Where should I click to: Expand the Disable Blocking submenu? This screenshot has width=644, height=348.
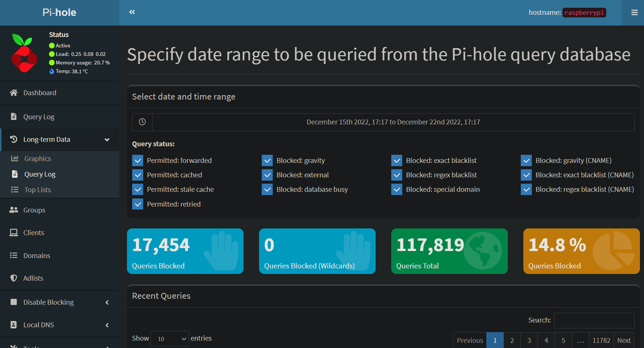107,302
